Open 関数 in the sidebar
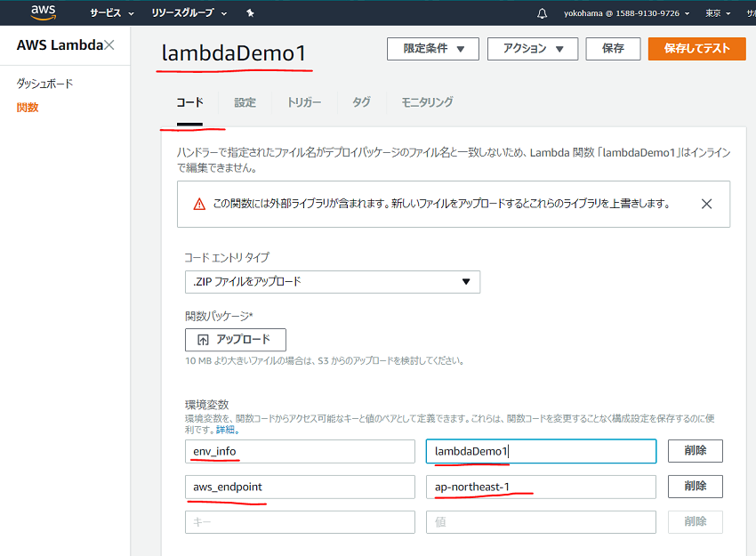 [x=28, y=108]
